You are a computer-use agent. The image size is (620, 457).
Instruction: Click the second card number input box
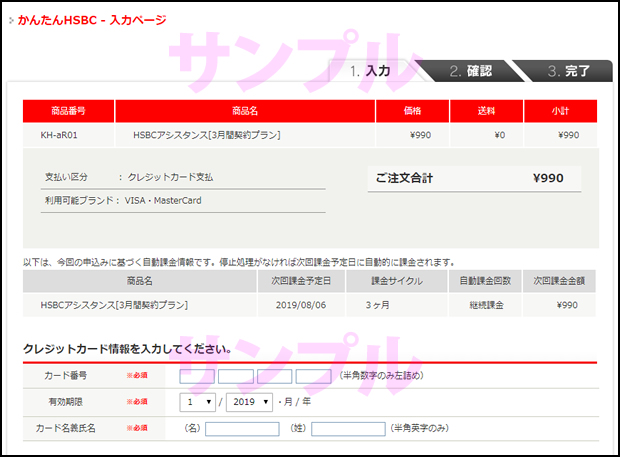coord(236,376)
